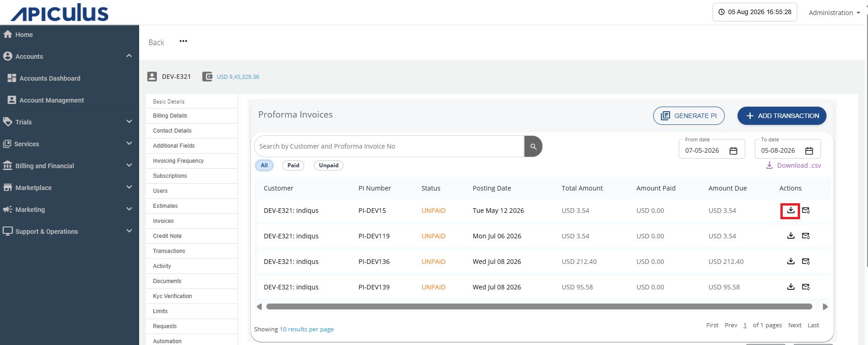Collapse the Accounts menu chevron
868x345 pixels.
tap(129, 56)
